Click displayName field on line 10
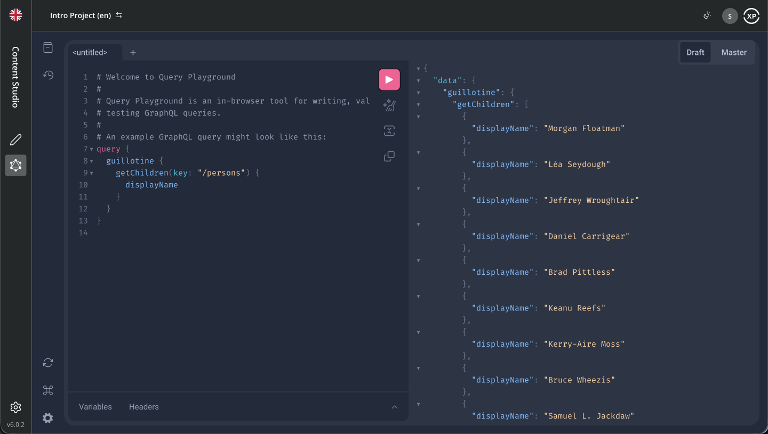Image resolution: width=768 pixels, height=434 pixels. coord(151,185)
